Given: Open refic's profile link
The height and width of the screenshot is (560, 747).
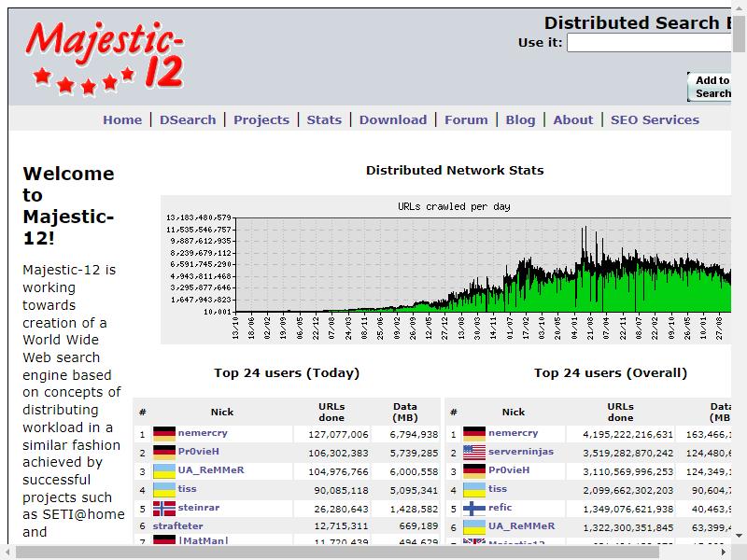Looking at the screenshot, I should tap(500, 507).
